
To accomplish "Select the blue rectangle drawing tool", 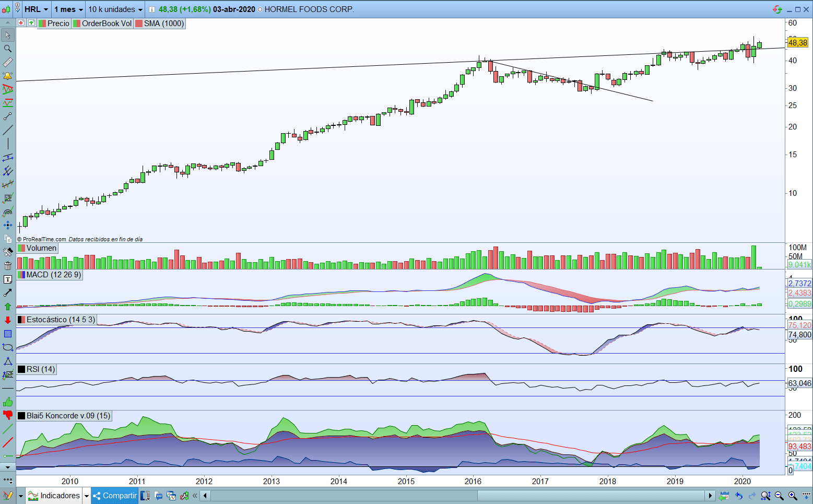I will click(x=8, y=334).
